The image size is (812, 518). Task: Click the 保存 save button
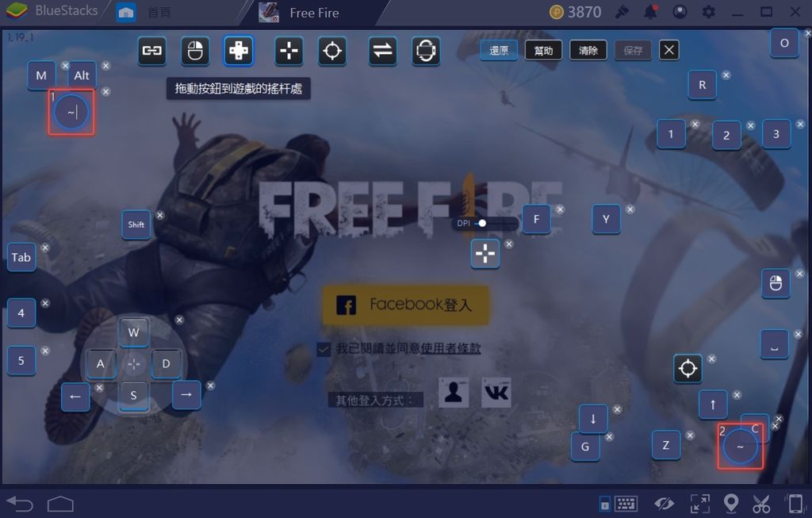tap(633, 50)
